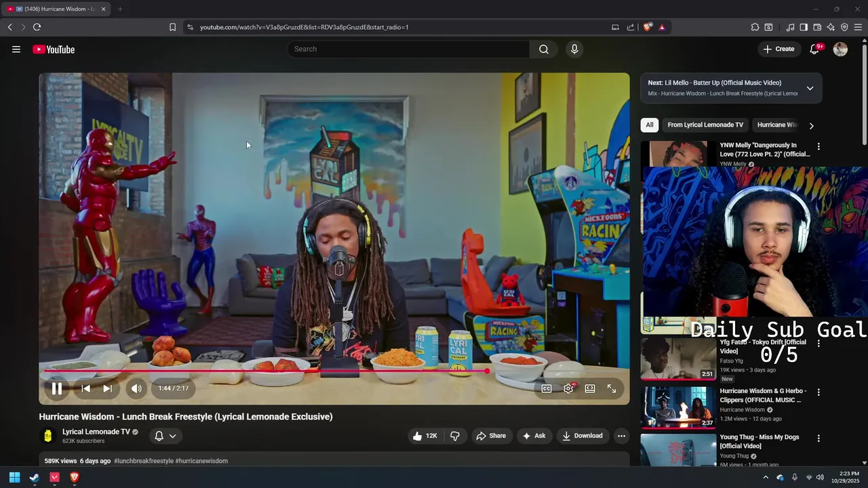Screen dimensions: 868x488
Task: Click the Ask button below video
Action: click(x=534, y=436)
